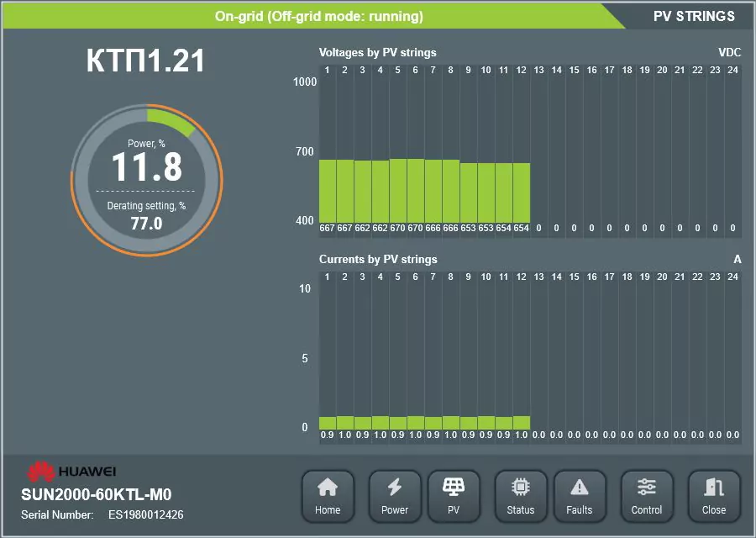Go to the Home screen
Screen dimensions: 756x538
point(328,497)
